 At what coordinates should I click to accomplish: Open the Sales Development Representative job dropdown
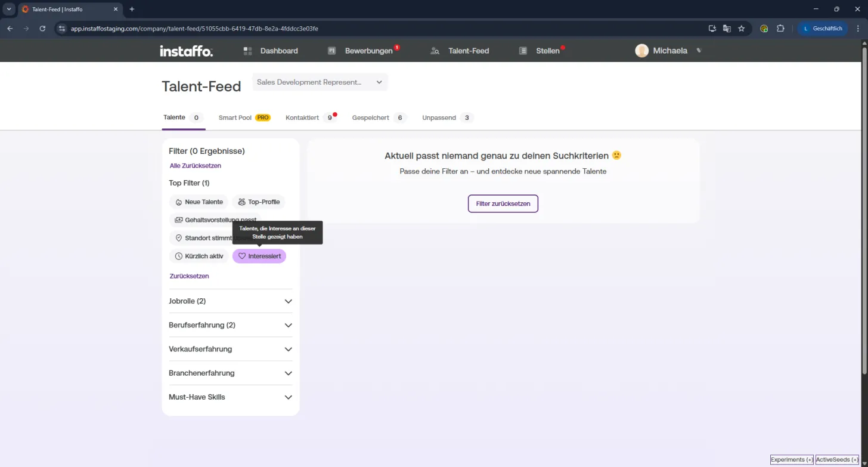point(320,82)
